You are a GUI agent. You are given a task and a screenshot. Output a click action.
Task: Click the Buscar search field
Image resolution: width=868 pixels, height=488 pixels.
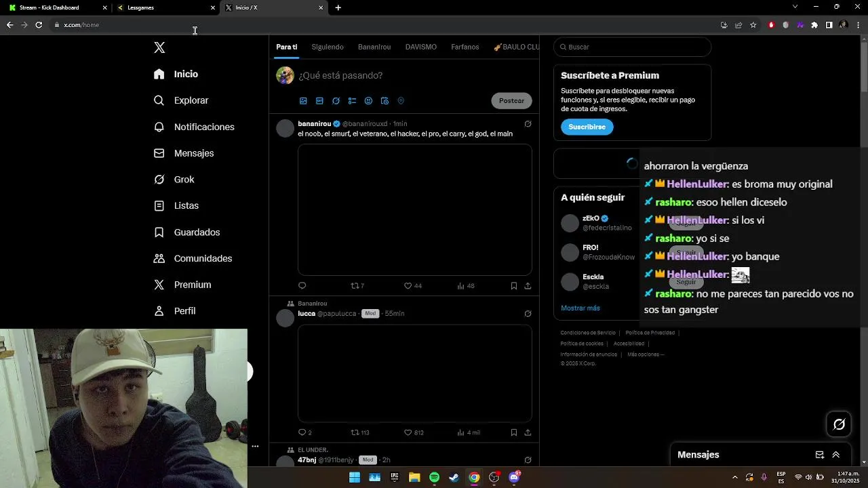(x=632, y=47)
